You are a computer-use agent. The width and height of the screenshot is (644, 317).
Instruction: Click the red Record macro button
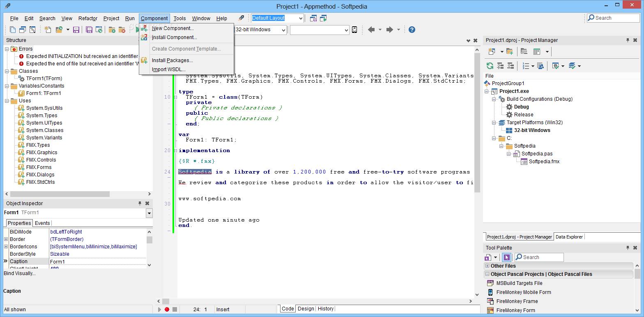(167, 310)
